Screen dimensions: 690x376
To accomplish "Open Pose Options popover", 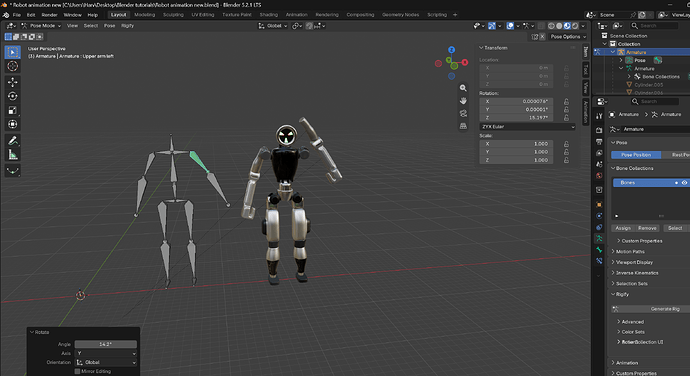I will pos(568,37).
